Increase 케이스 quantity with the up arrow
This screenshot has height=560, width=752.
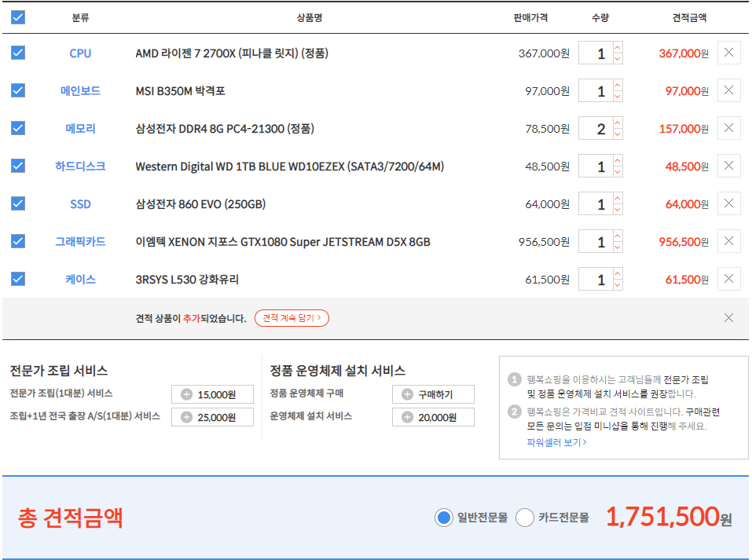pos(618,273)
